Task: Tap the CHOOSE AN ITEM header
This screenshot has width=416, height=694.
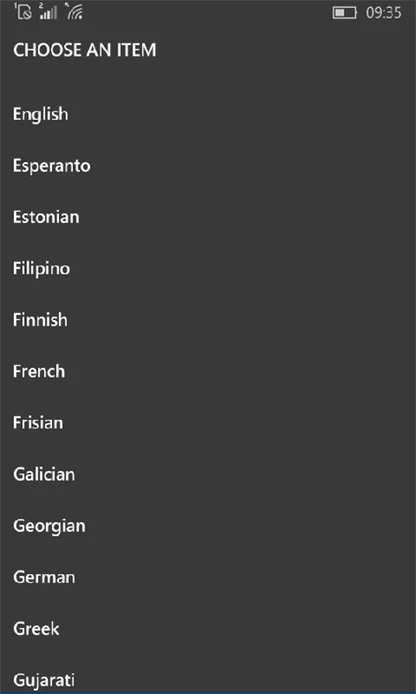Action: pos(85,50)
